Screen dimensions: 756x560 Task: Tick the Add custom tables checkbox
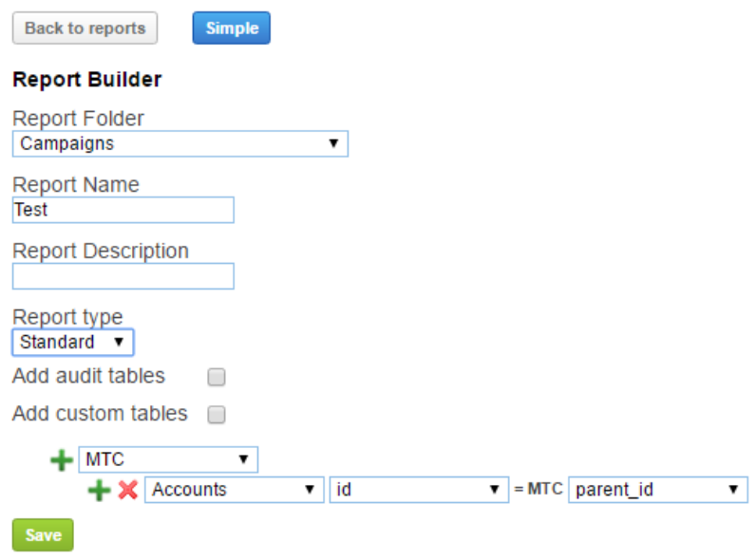point(217,415)
